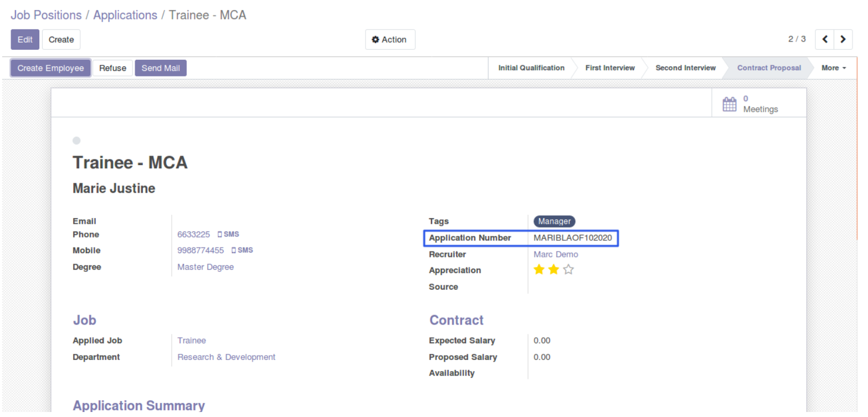The height and width of the screenshot is (417, 868).
Task: Click SMS icon next to Phone
Action: (228, 234)
